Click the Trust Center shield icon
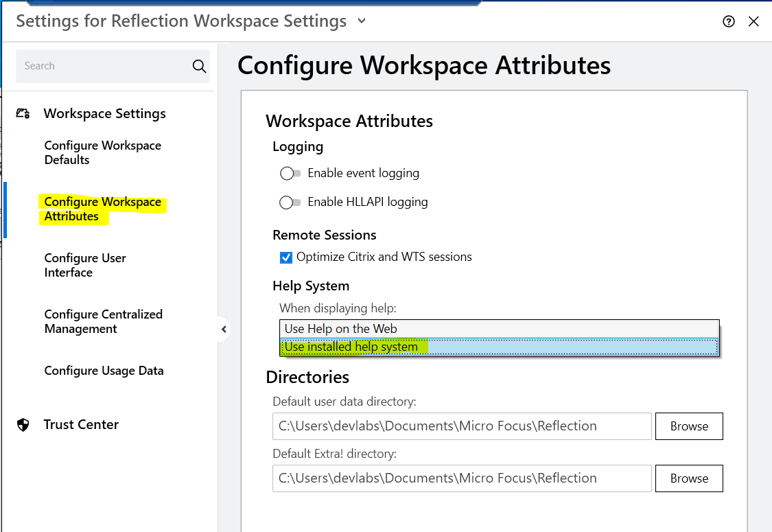 tap(23, 425)
